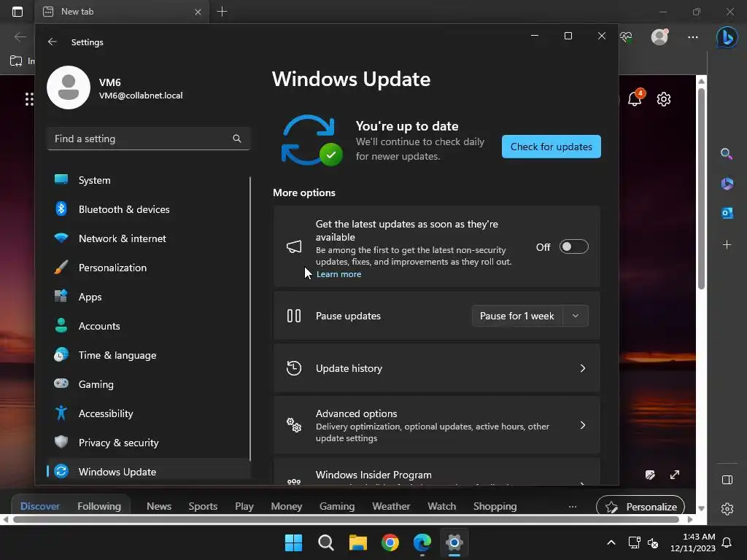Open File Explorer from taskbar
The image size is (747, 560).
[357, 542]
